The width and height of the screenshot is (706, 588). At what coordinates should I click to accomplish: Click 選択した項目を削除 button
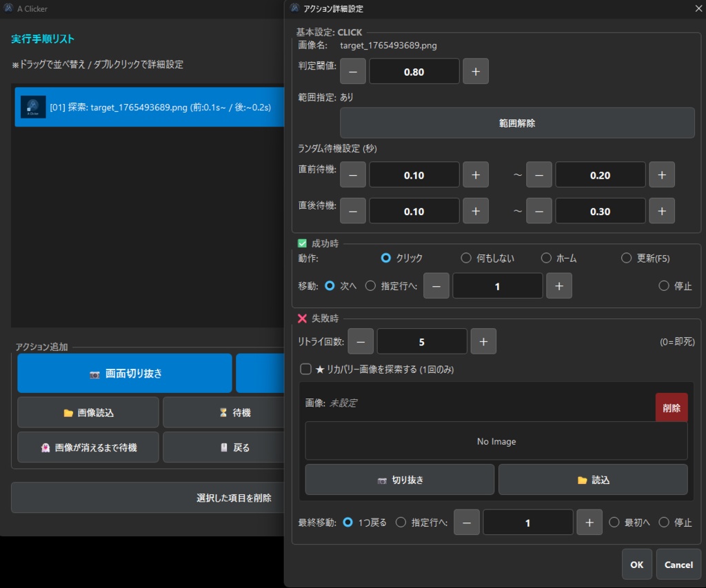(148, 498)
